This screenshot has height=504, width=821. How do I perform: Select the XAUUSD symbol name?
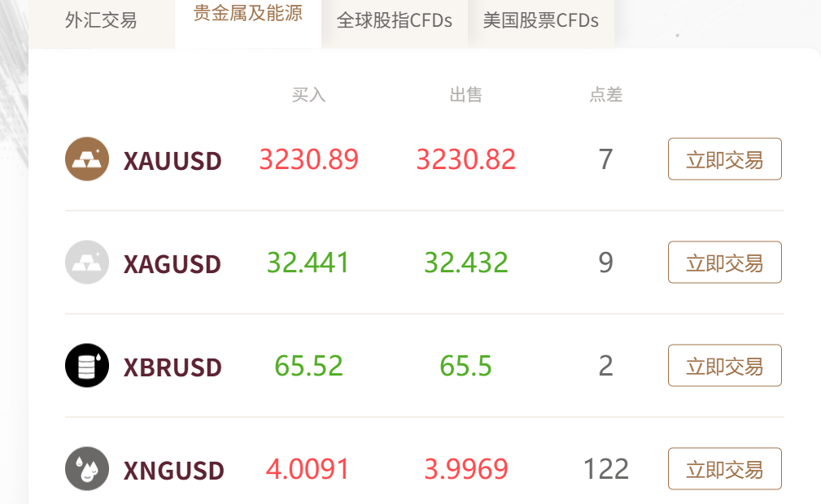point(172,161)
